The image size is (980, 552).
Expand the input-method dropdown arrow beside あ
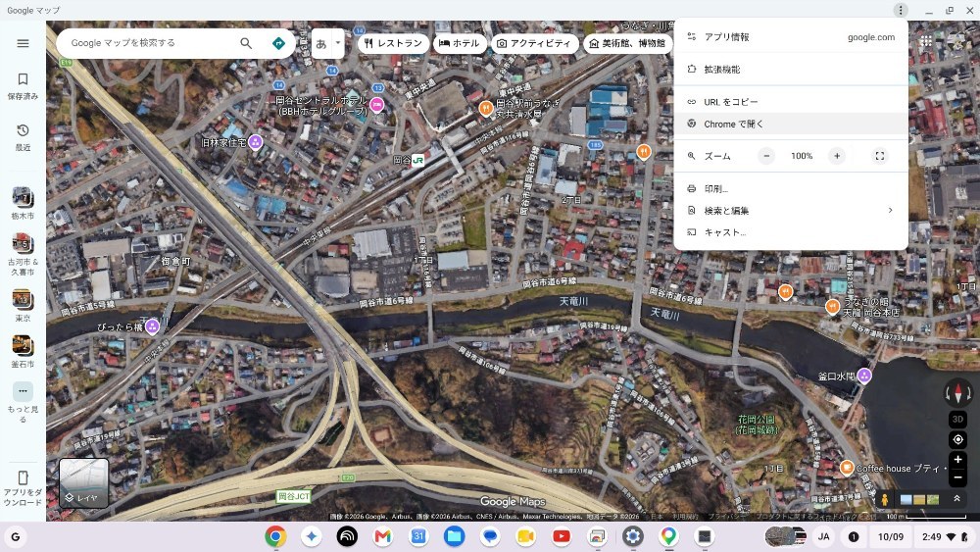[338, 43]
